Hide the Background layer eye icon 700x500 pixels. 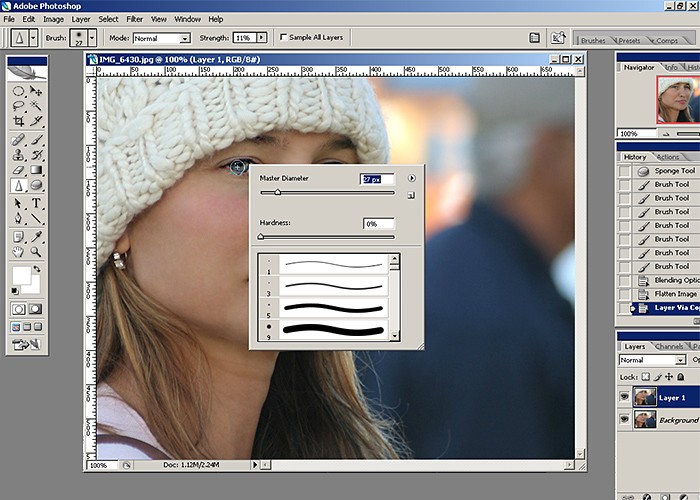click(624, 419)
